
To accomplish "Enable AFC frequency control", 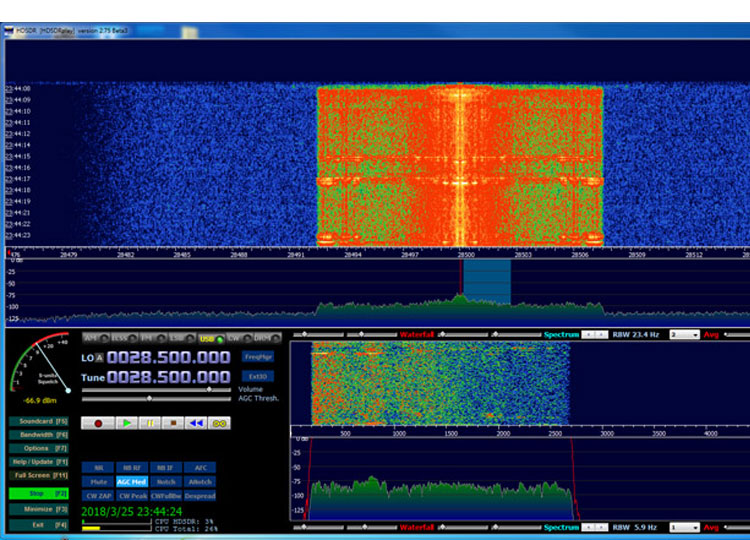I will 200,468.
